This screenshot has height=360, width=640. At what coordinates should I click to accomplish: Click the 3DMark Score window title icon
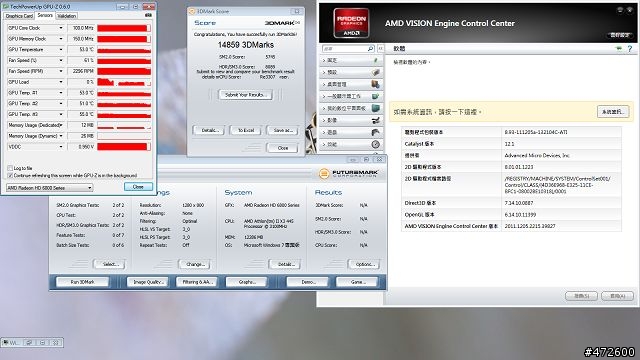click(x=192, y=11)
